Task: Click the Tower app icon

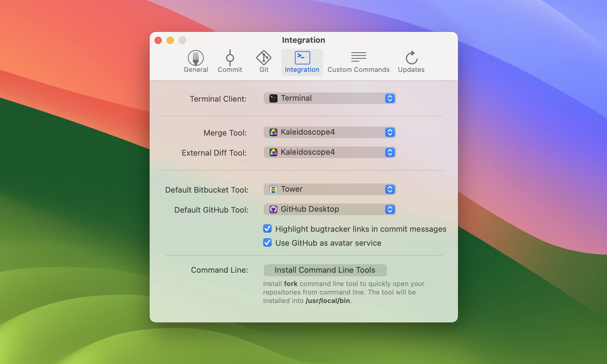Action: tap(273, 189)
